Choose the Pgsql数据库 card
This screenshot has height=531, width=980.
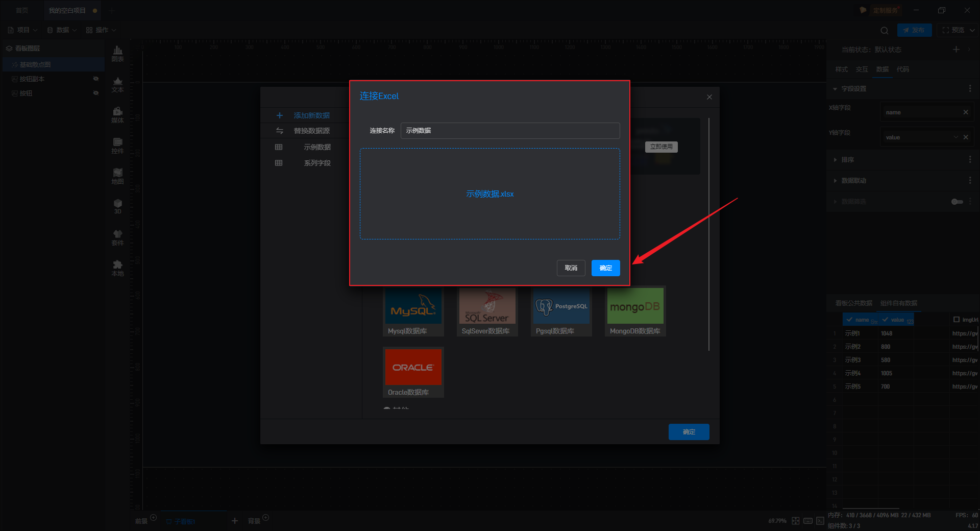click(x=561, y=311)
